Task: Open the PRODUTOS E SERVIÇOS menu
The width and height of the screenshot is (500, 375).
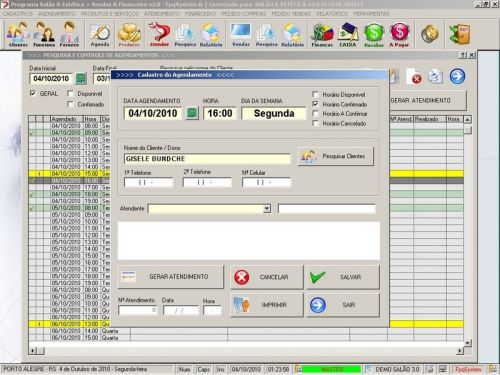Action: click(x=110, y=14)
